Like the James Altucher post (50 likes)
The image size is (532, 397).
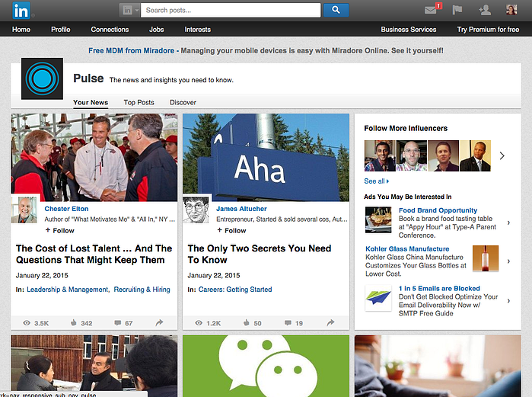tap(247, 322)
